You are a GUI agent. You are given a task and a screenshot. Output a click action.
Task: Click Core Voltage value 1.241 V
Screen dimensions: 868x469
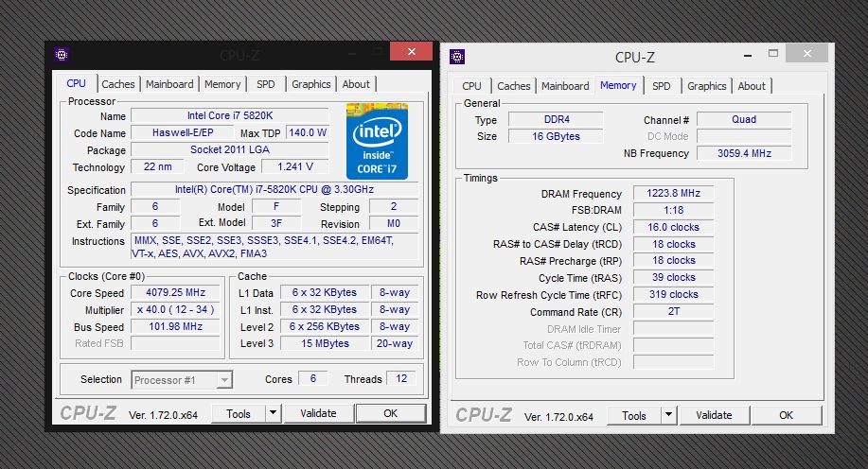pos(295,166)
